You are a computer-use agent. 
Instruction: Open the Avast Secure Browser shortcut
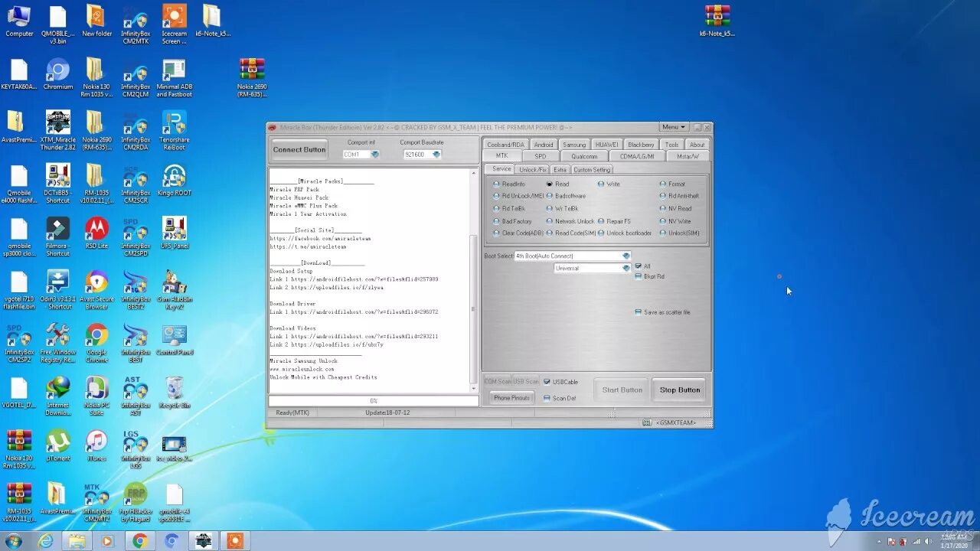click(96, 289)
